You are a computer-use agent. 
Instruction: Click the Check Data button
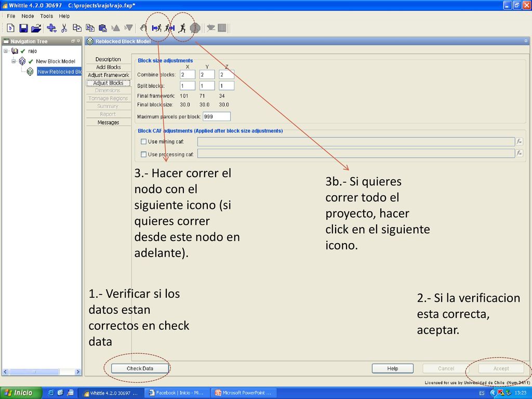pyautogui.click(x=140, y=368)
